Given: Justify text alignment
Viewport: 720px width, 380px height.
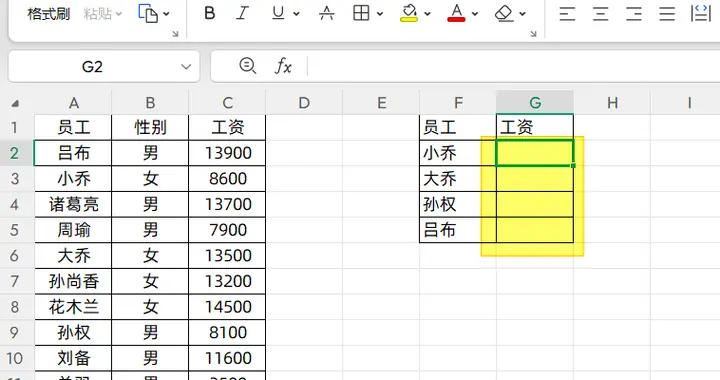Looking at the screenshot, I should click(667, 14).
